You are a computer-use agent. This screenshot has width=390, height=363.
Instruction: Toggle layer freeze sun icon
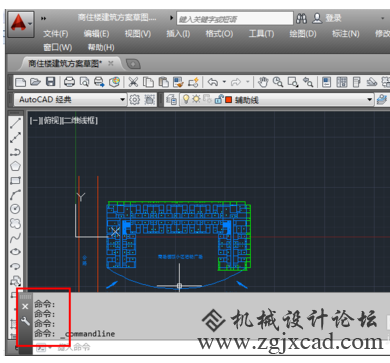pos(196,99)
